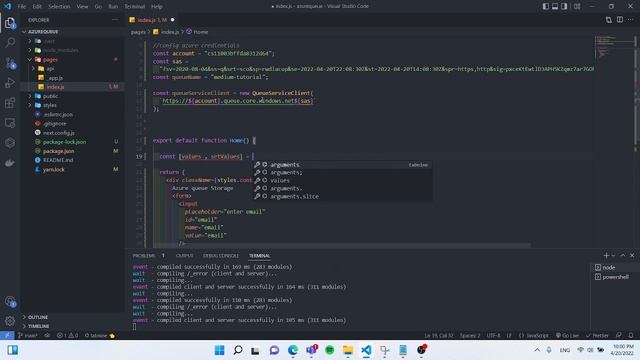Open the new terminal dropdown arrow
Screen dimensions: 640x360
click(613, 256)
